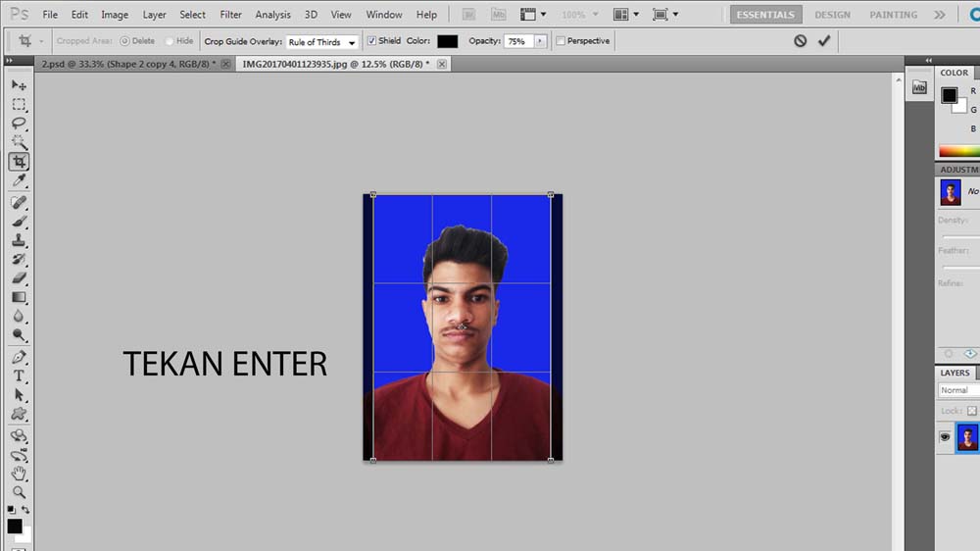
Task: Select the Horizontal Type tool
Action: 19,376
